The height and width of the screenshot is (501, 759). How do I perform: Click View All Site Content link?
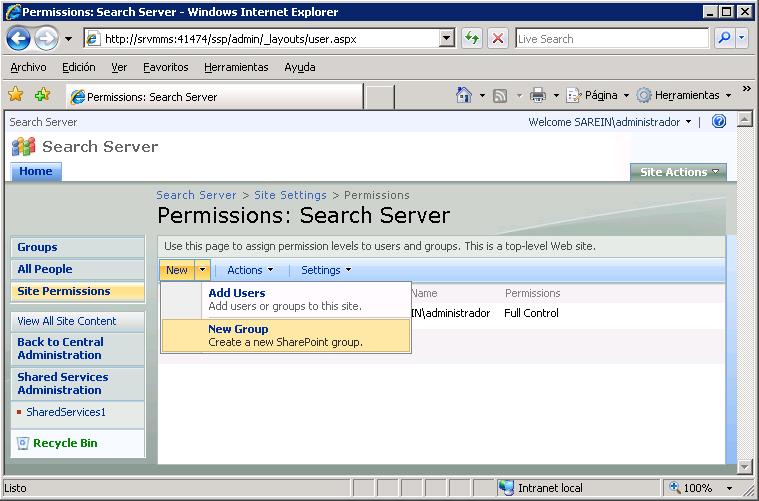[67, 321]
